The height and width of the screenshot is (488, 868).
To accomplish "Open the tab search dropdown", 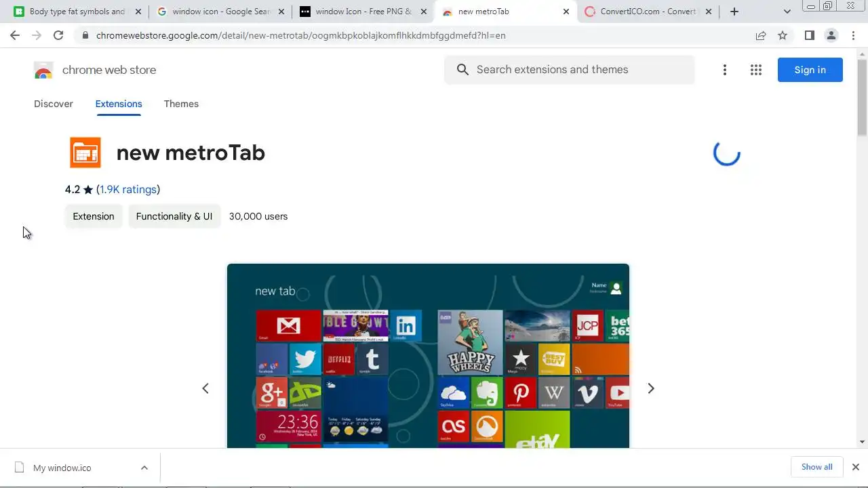I will point(787,12).
